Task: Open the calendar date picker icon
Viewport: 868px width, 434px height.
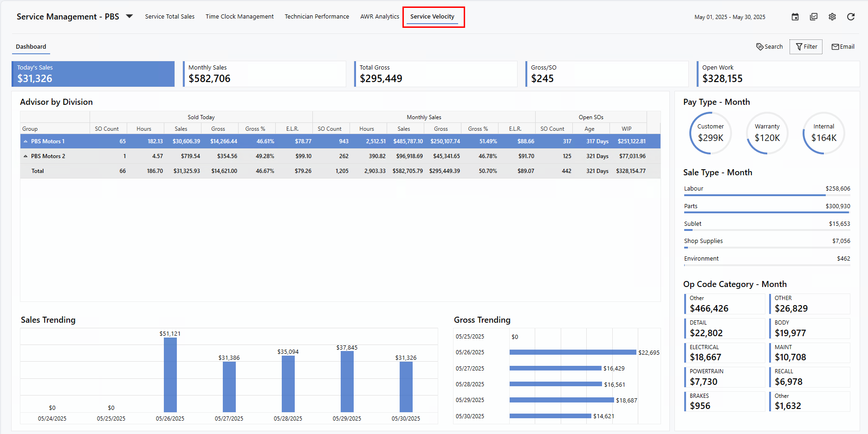Action: tap(795, 17)
